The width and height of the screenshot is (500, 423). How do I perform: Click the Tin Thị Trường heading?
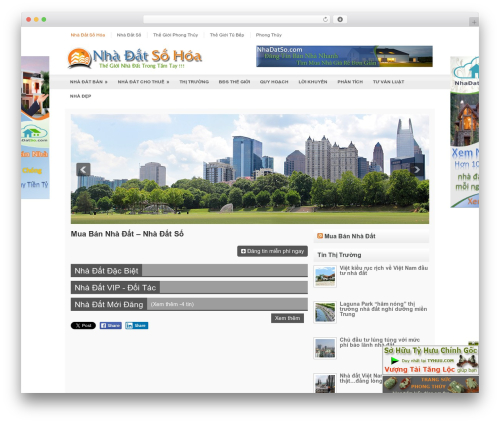click(339, 255)
